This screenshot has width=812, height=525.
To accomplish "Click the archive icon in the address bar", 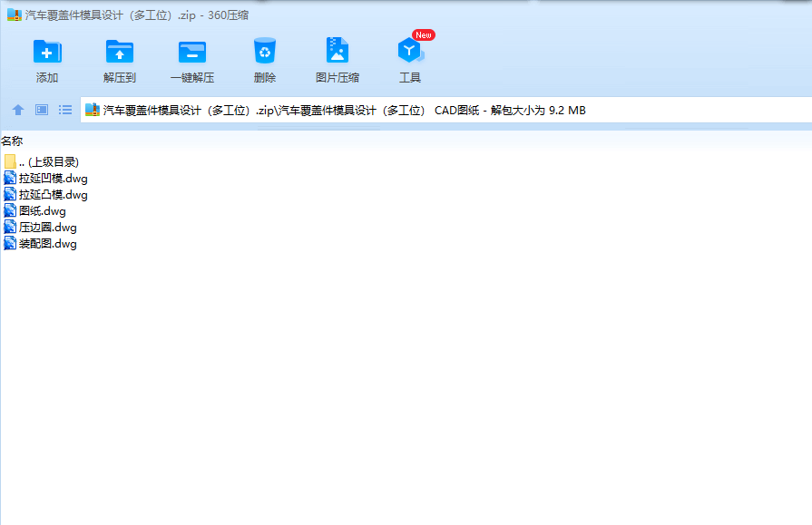I will pos(93,110).
